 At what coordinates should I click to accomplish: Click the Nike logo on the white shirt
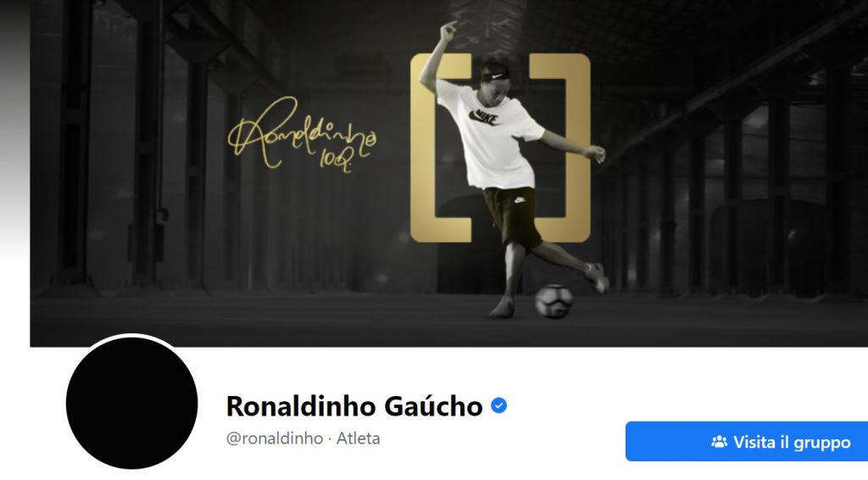pyautogui.click(x=483, y=117)
